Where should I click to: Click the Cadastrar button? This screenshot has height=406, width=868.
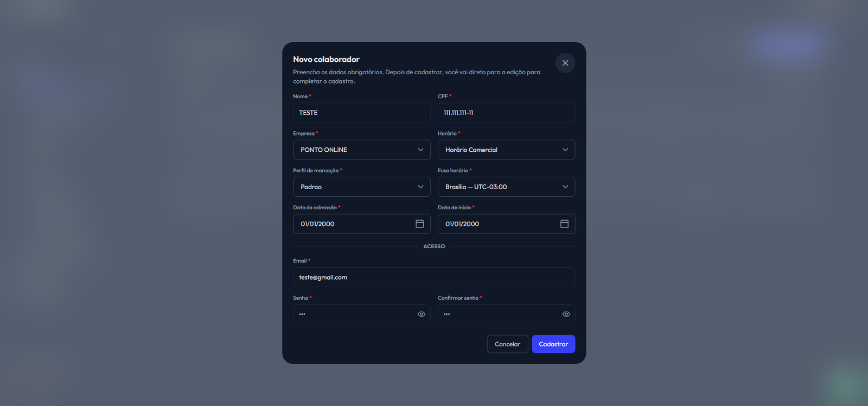pos(553,344)
